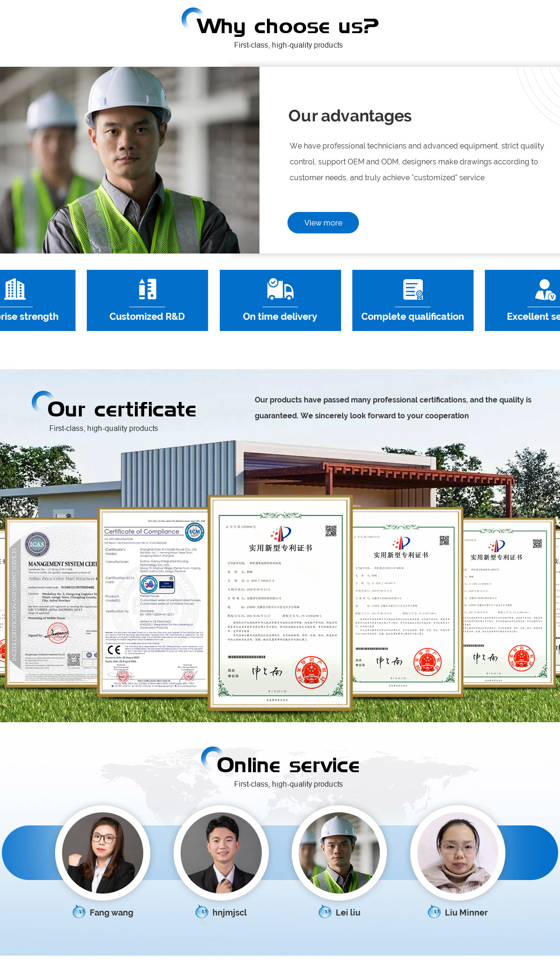Click the delivery truck icon
560x965 pixels.
pos(280,289)
